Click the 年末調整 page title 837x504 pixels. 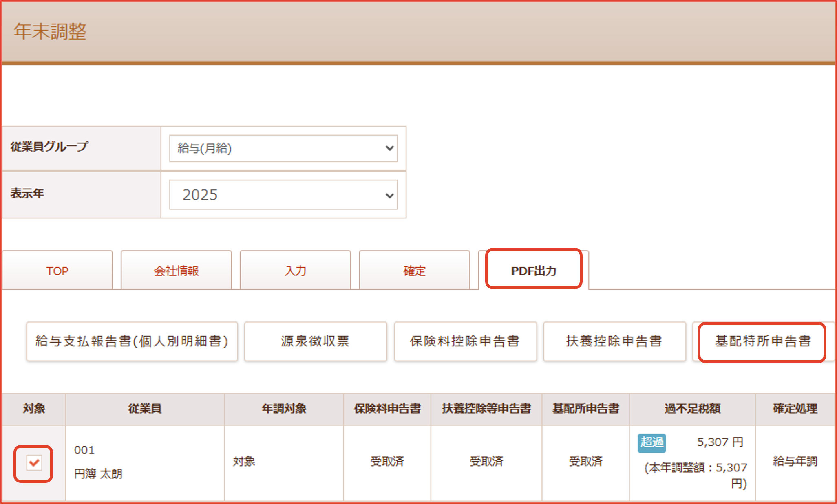point(50,31)
